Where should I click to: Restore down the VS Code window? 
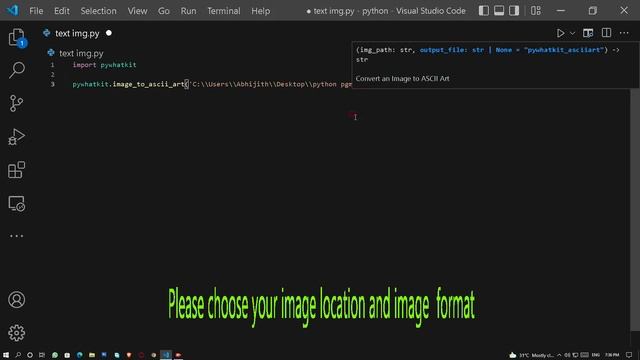(593, 11)
